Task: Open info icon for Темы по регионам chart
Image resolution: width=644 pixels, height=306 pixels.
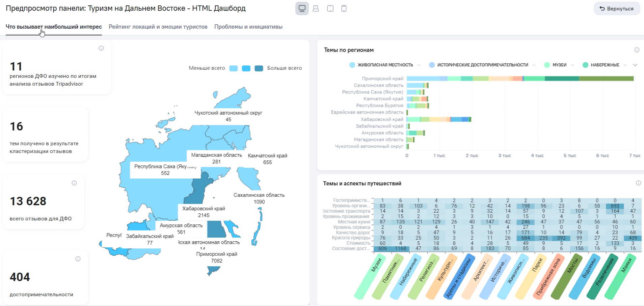Action: coord(637,50)
